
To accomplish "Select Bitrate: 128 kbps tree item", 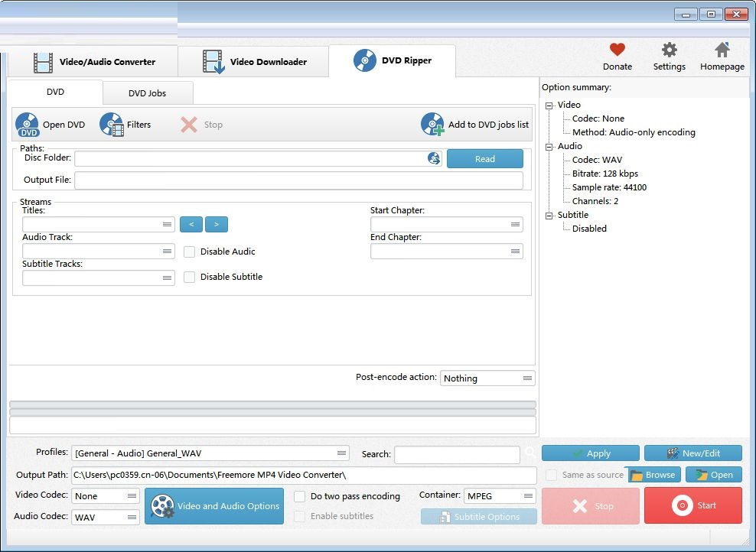I will pos(605,174).
